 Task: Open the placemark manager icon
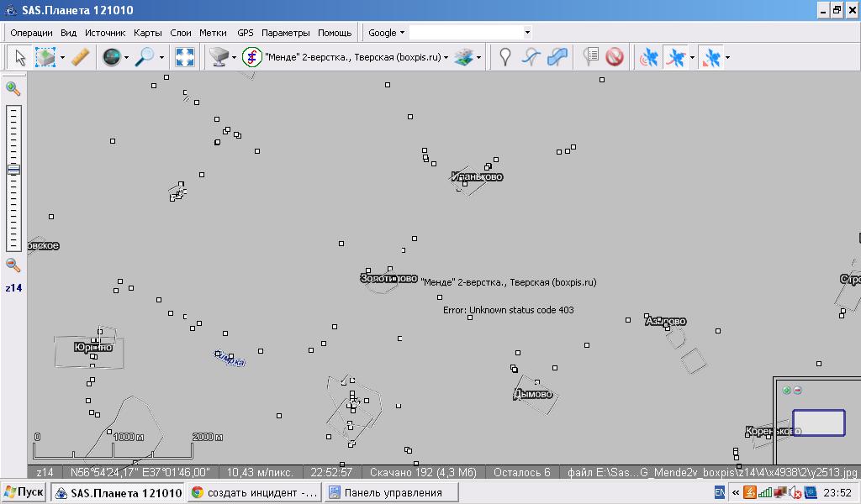click(x=591, y=57)
